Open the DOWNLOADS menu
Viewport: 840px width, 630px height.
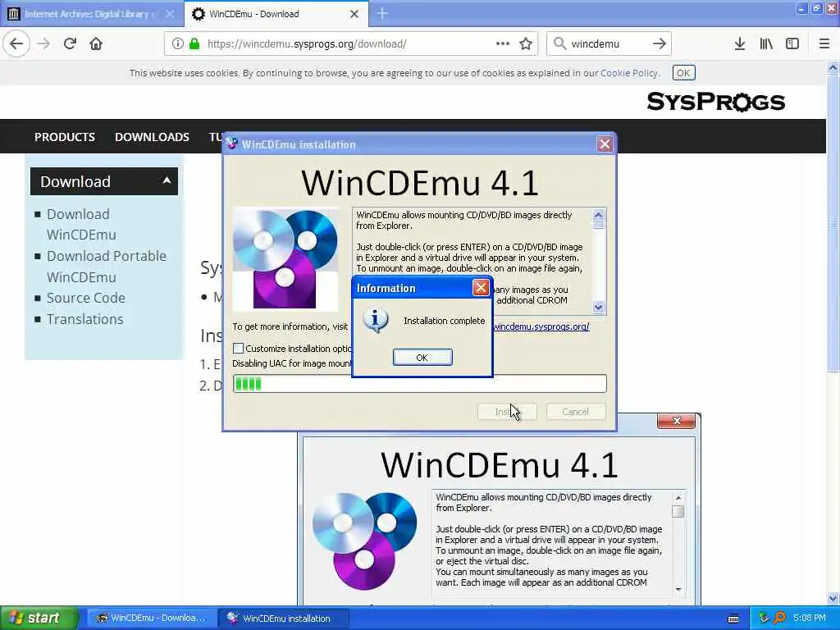(x=152, y=137)
